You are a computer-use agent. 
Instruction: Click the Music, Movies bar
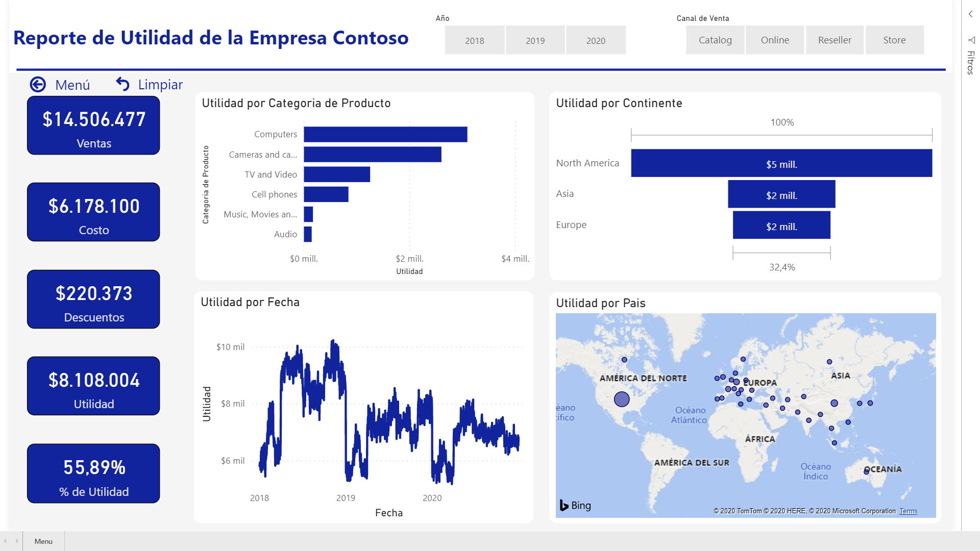[x=308, y=214]
